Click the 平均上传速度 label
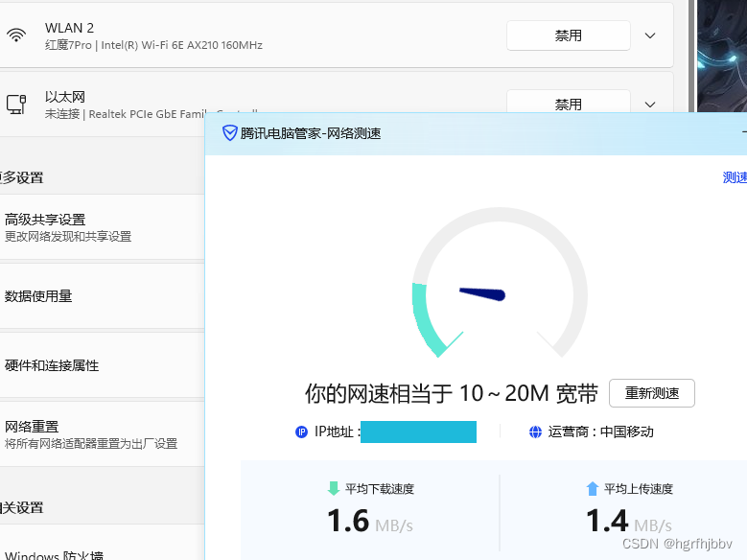Image resolution: width=747 pixels, height=560 pixels. (639, 489)
